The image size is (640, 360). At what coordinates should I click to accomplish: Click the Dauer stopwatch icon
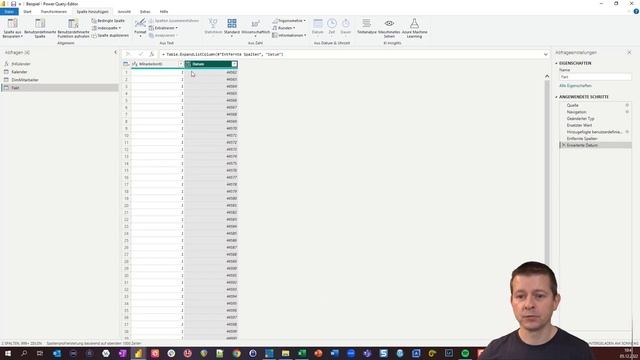346,23
